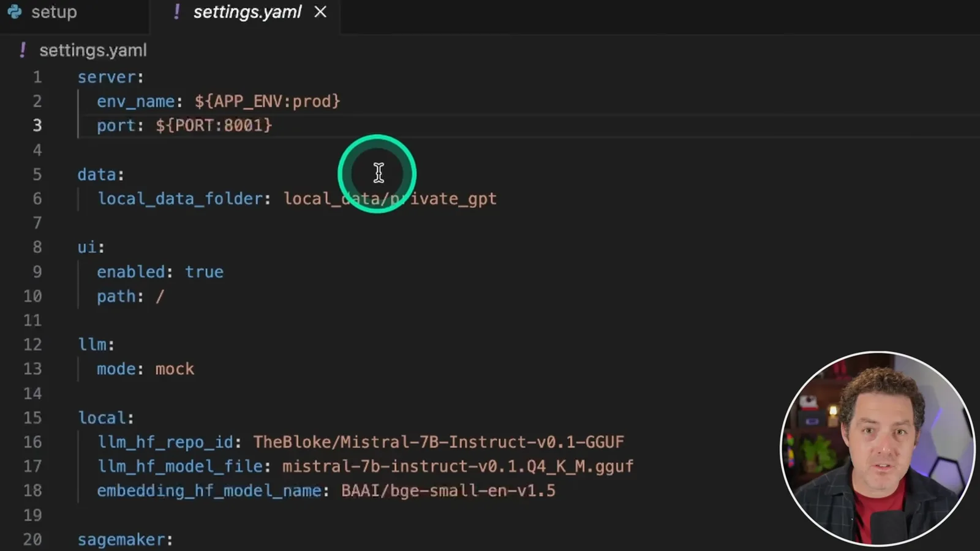Click the sagemaker: key
This screenshot has height=551, width=980.
point(125,539)
